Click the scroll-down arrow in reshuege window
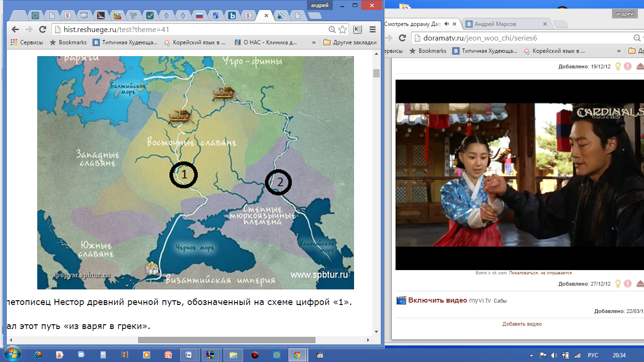Viewport: 644px width, 362px height. tap(376, 332)
